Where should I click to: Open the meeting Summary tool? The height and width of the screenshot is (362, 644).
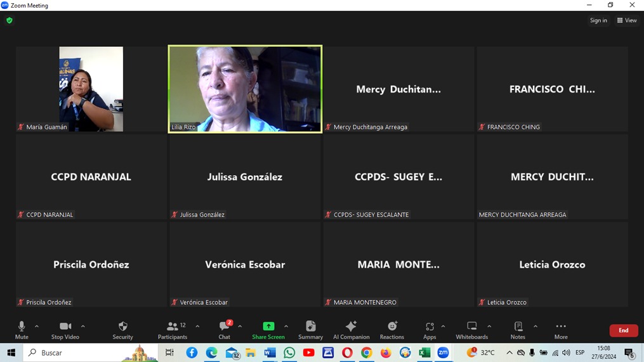310,330
